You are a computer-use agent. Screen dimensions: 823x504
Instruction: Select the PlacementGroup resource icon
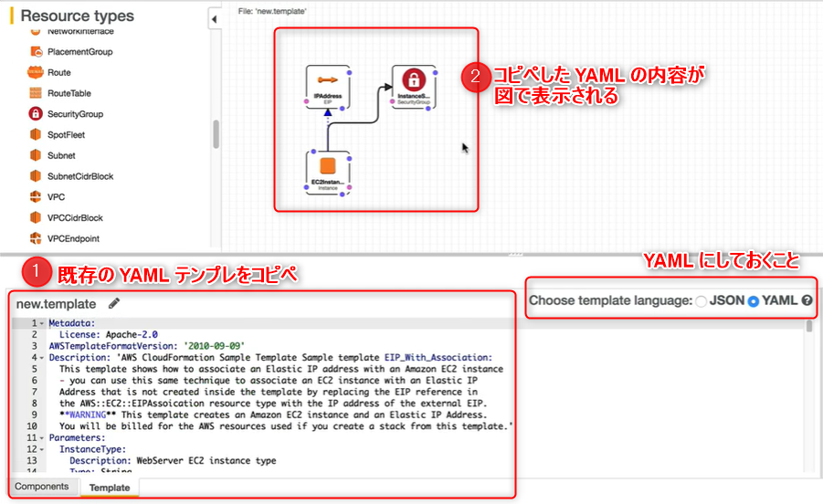click(x=36, y=51)
